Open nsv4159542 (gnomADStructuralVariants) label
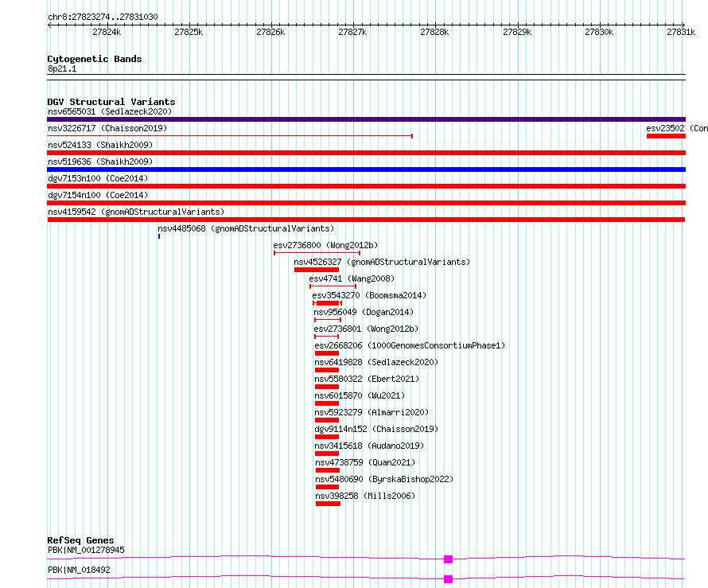708x588 pixels. [136, 212]
